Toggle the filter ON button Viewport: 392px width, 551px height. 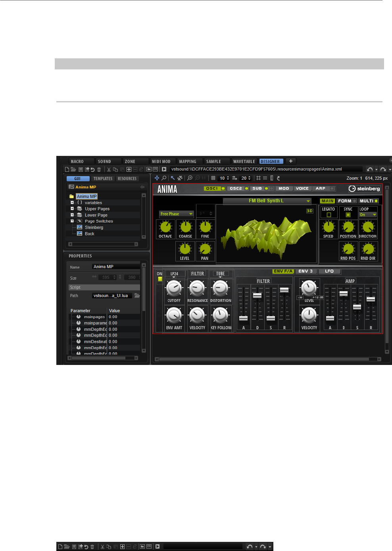tap(160, 279)
